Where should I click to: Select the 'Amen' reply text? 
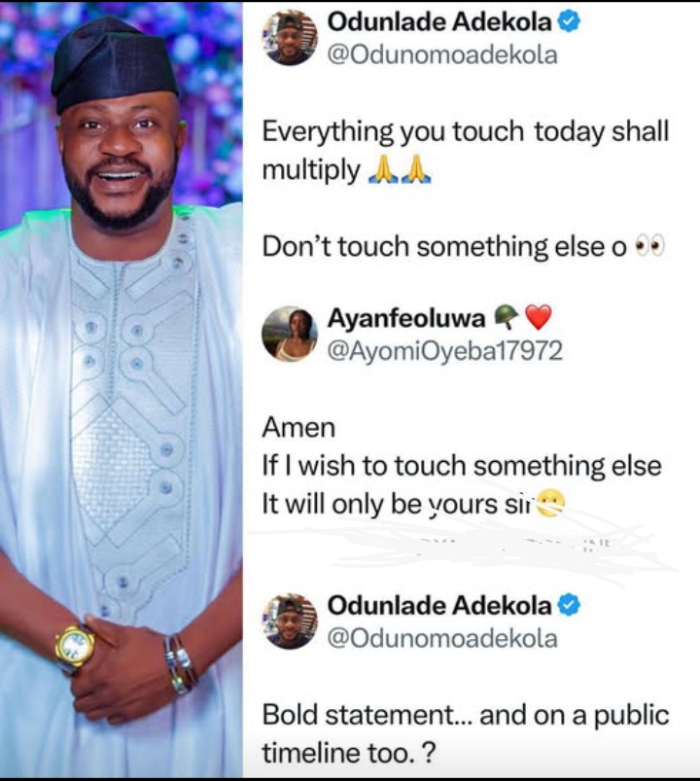point(298,427)
